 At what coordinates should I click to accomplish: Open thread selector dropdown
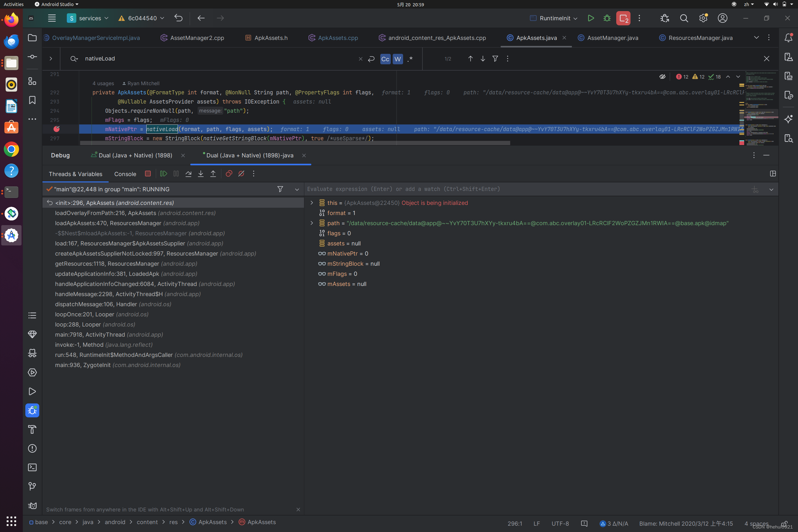[x=297, y=189]
